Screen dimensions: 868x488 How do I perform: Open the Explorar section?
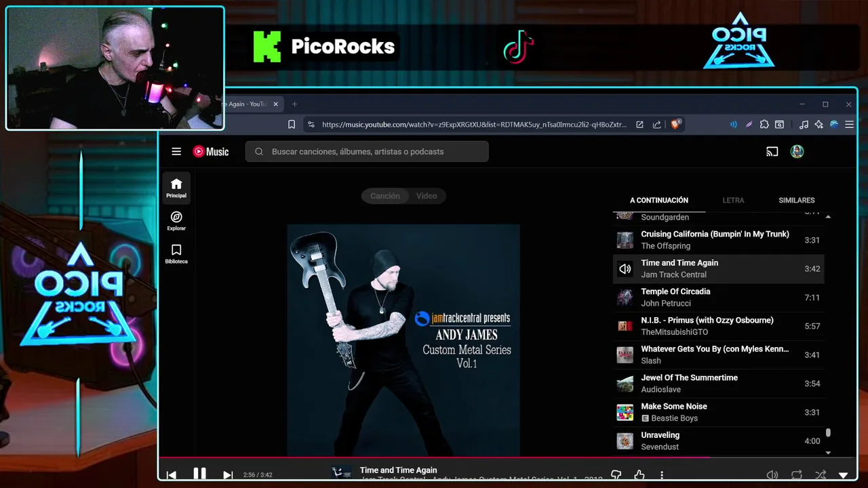pos(176,221)
